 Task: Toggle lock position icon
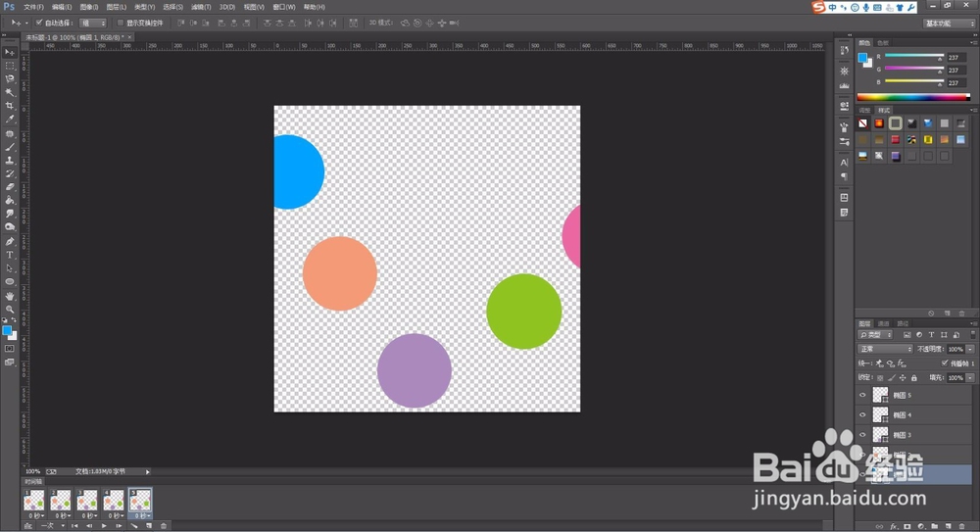point(903,377)
